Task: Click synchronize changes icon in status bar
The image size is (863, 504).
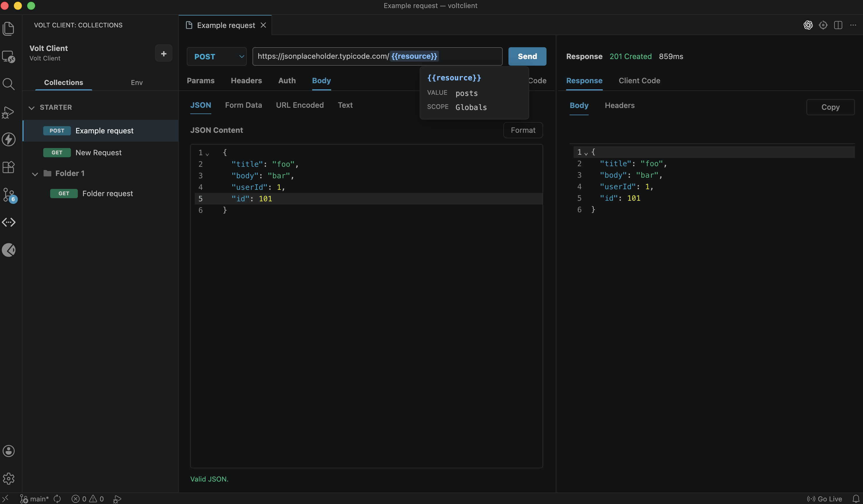Action: point(57,499)
